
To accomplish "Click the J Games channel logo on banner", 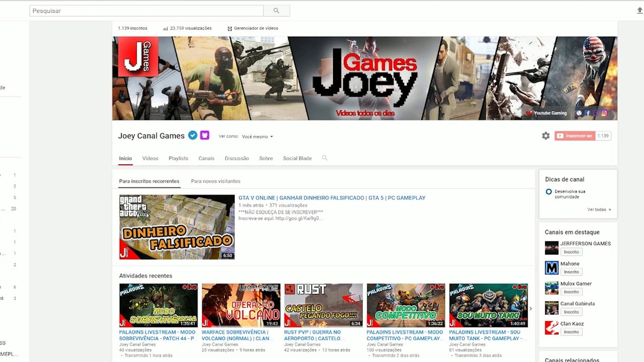I will tap(138, 56).
